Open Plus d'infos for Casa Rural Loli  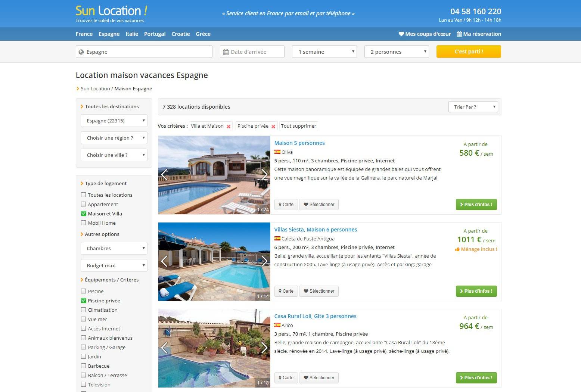476,378
